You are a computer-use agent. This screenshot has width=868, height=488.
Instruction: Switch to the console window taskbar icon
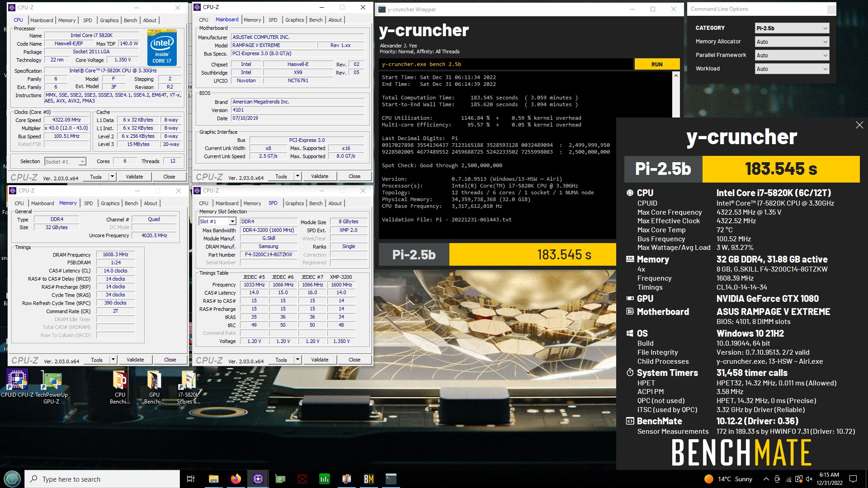(x=391, y=479)
